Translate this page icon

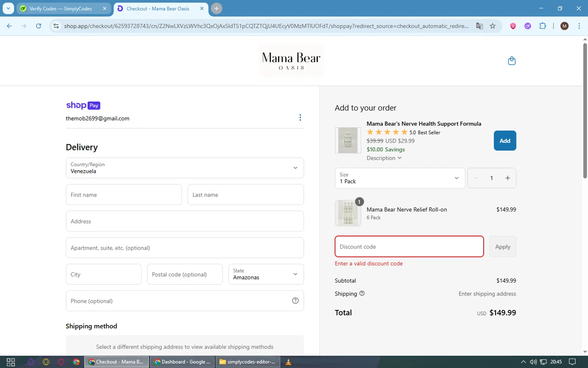click(479, 26)
